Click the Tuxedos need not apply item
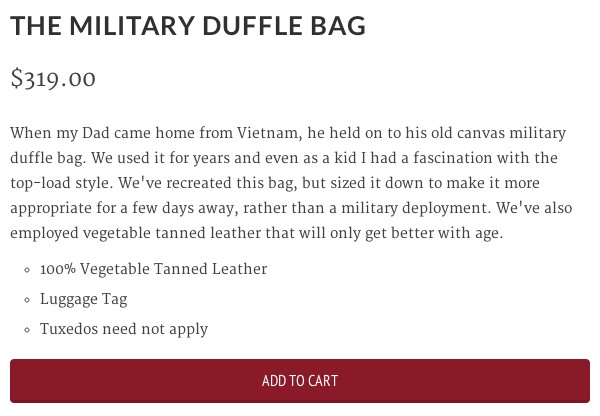The width and height of the screenshot is (600, 416). click(124, 329)
